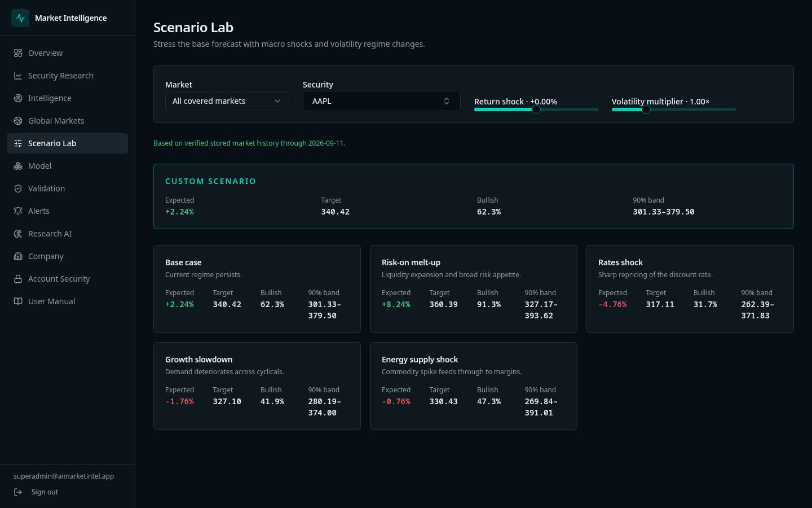The image size is (812, 508).
Task: Open the Security AAPL selector
Action: click(x=382, y=101)
